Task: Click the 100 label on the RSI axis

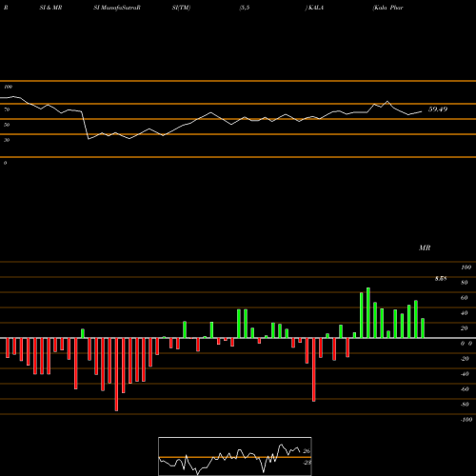Action: (x=8, y=87)
